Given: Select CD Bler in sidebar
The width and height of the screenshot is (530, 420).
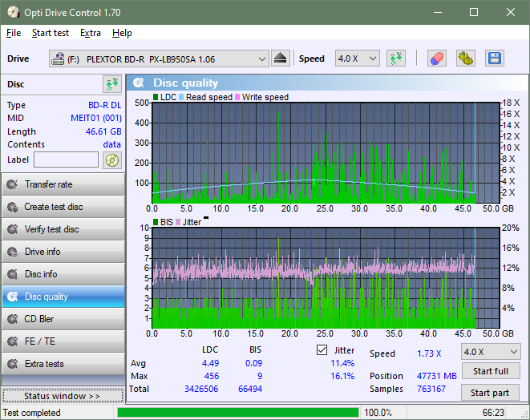Looking at the screenshot, I should click(x=63, y=319).
